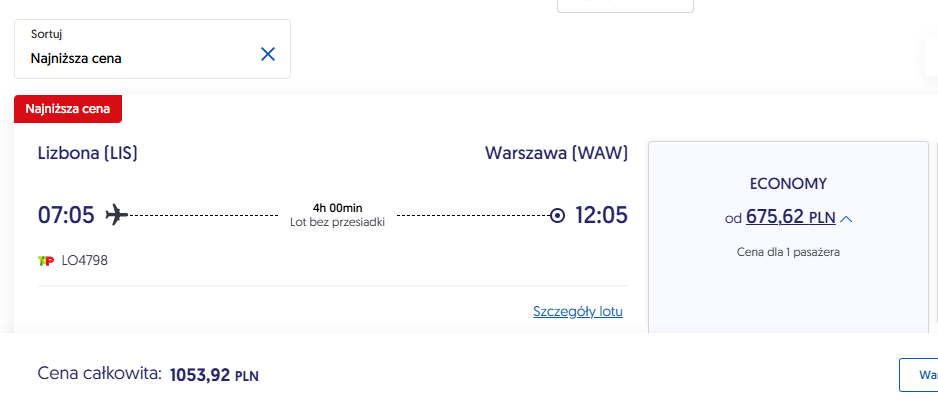Click the partially visible button at bottom right

[918, 375]
